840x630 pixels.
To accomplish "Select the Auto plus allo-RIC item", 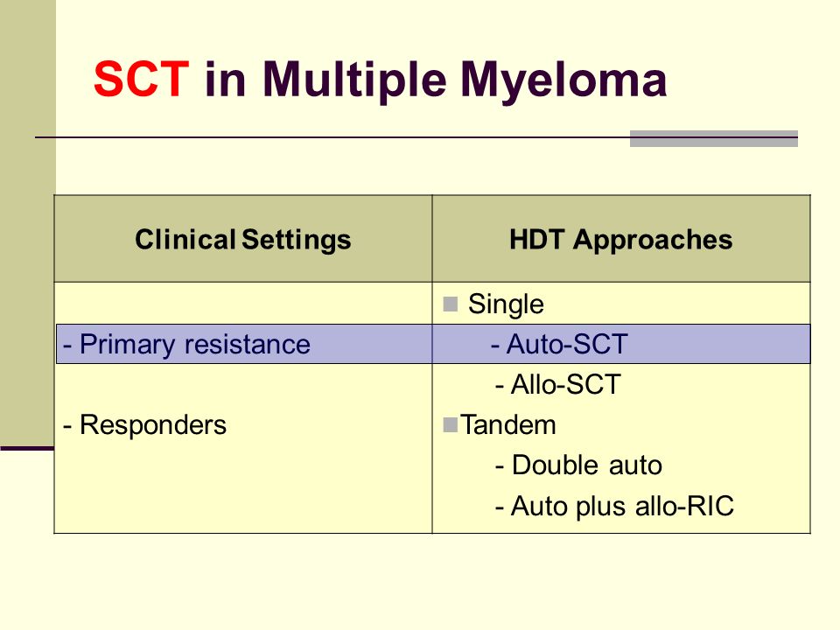I will point(614,507).
